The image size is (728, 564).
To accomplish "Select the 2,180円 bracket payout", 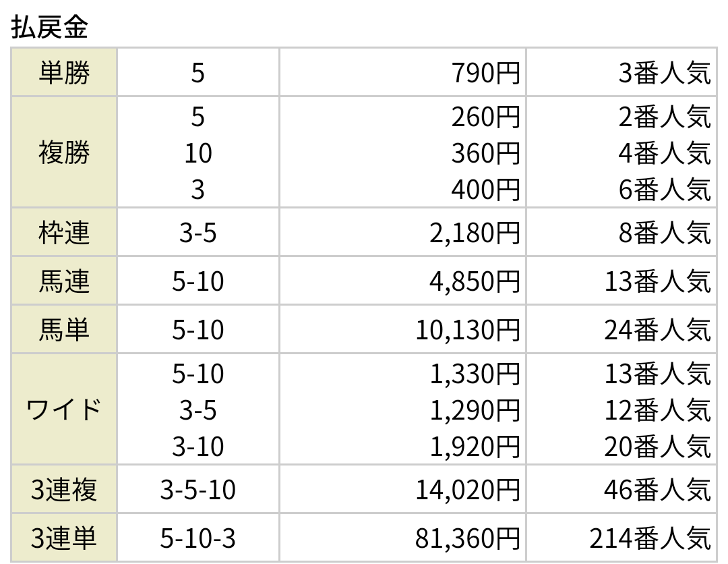I will 475,233.
